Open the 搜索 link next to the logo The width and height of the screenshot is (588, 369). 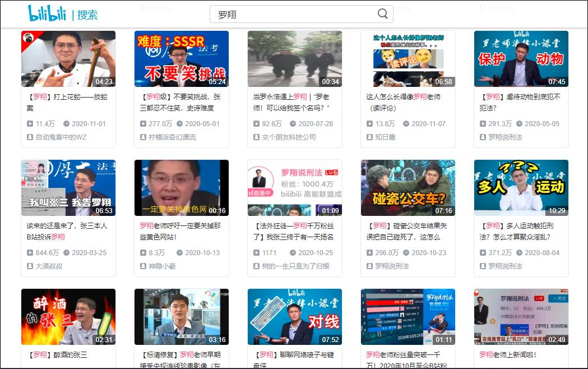(x=87, y=15)
